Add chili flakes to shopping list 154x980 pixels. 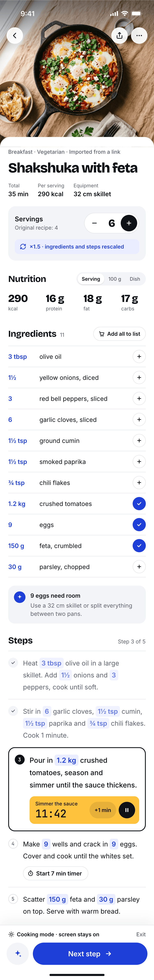(x=139, y=483)
